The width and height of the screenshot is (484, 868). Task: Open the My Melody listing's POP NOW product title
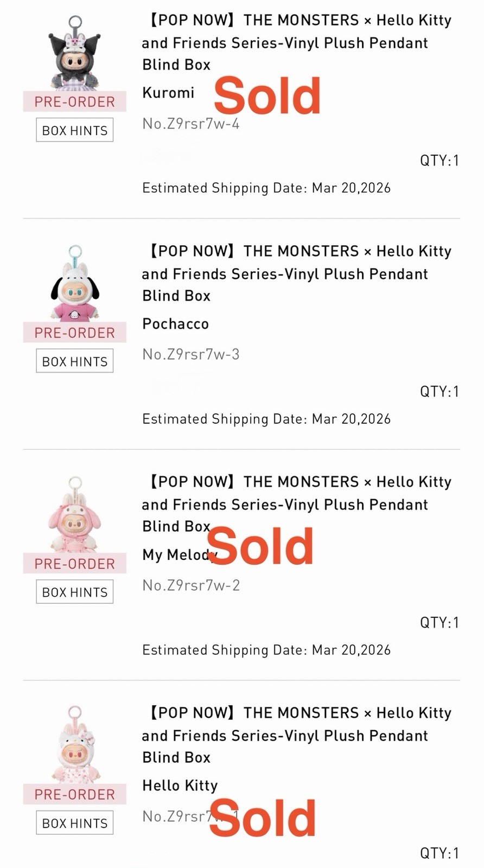click(x=296, y=504)
